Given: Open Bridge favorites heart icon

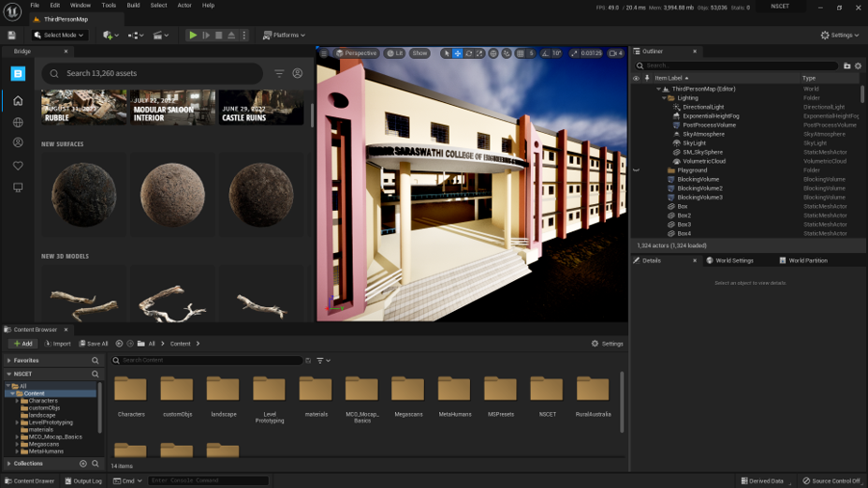Looking at the screenshot, I should click(18, 166).
